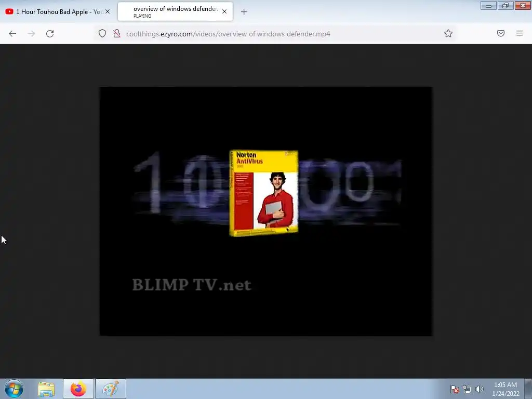
Task: Open the network status tray icon
Action: [467, 389]
